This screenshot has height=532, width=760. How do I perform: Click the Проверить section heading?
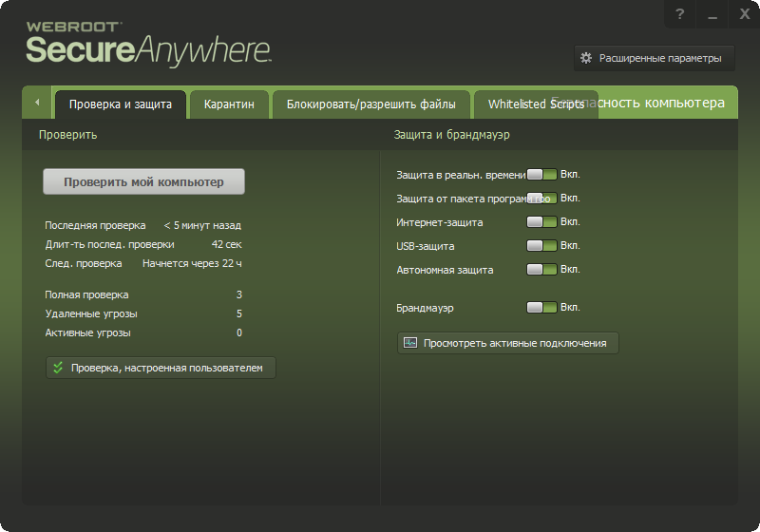[67, 135]
